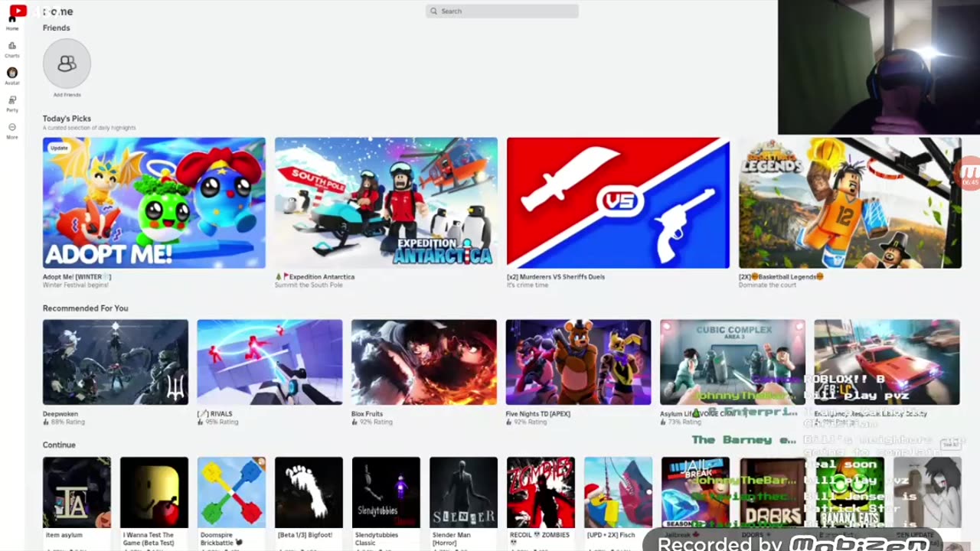Open the Blox Fruits game tile

(424, 362)
